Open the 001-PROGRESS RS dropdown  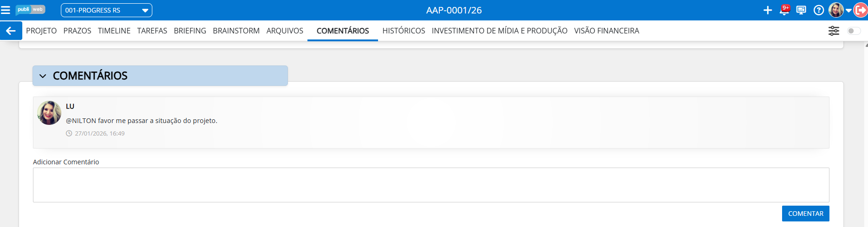[x=106, y=10]
